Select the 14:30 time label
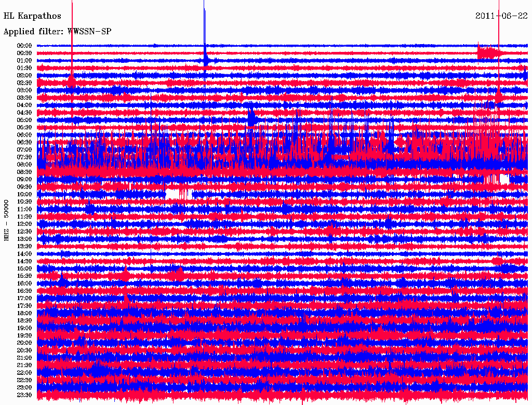This screenshot has width=532, height=405. 24,261
